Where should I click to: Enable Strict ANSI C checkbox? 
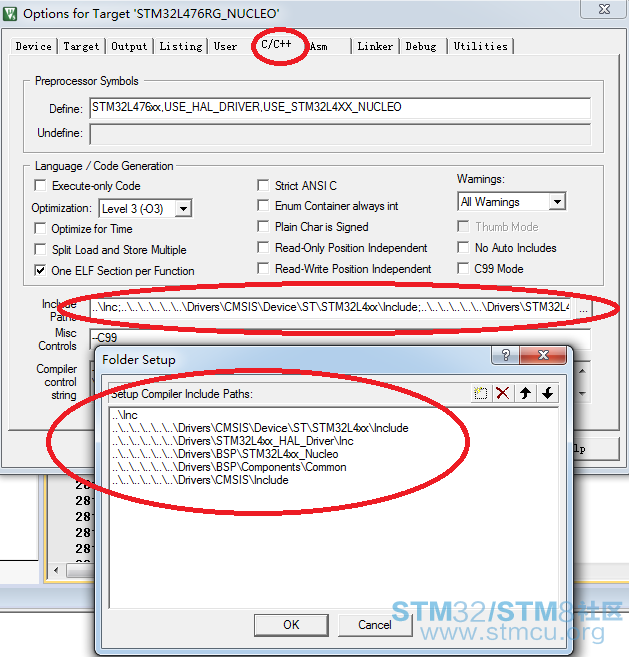click(263, 185)
